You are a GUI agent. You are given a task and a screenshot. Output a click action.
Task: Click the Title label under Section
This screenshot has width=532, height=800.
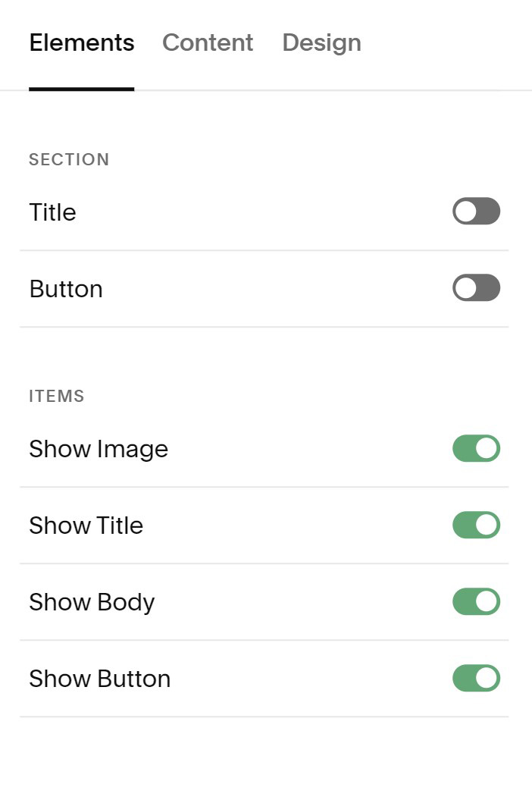pyautogui.click(x=52, y=212)
